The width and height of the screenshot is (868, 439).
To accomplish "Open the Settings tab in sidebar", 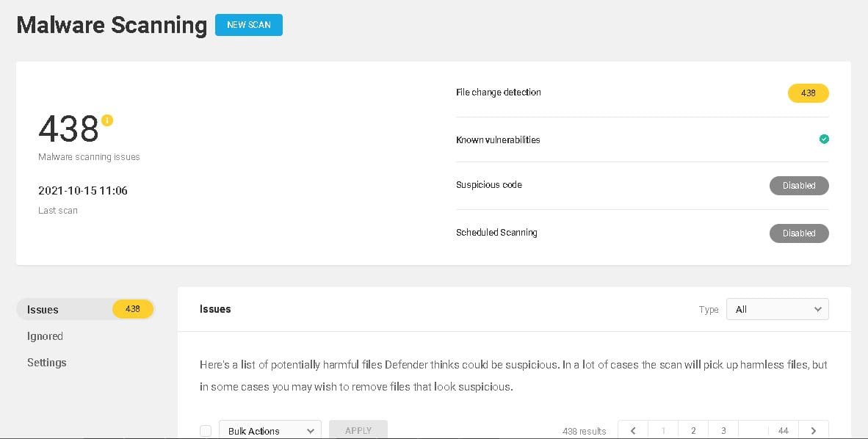I will [46, 363].
